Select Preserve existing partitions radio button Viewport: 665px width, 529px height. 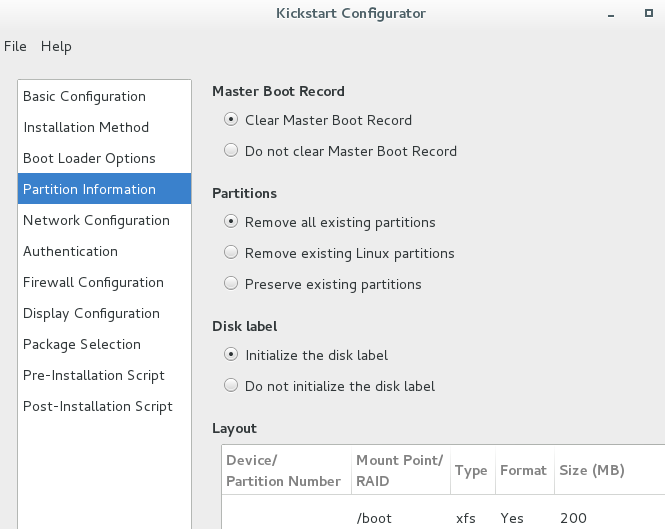click(231, 284)
